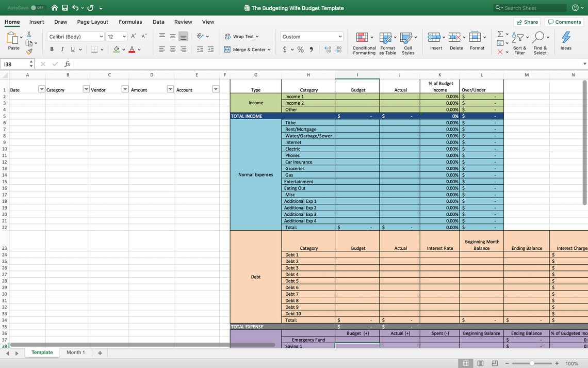Image resolution: width=588 pixels, height=368 pixels.
Task: Open the Date column filter dropdown
Action: [42, 89]
